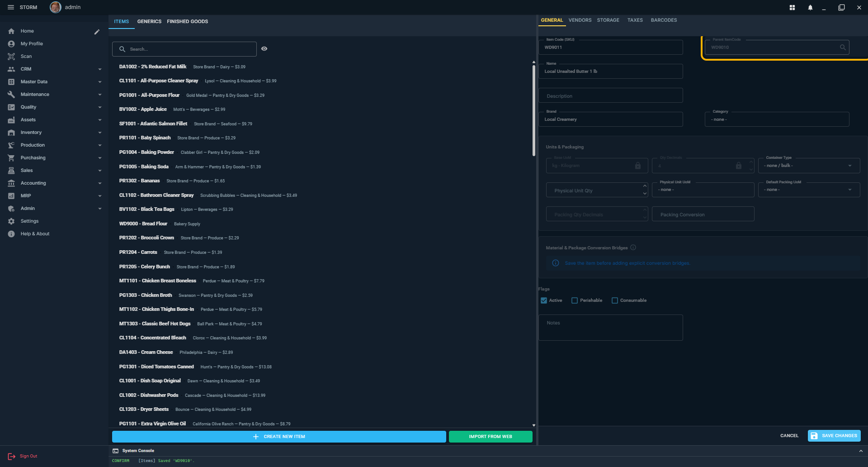868x467 pixels.
Task: Switch to the Finished Goods tab
Action: tap(188, 22)
